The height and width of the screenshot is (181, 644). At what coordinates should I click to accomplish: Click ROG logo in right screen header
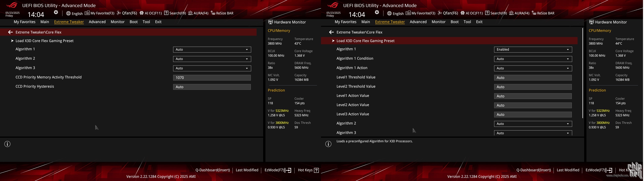(333, 5)
